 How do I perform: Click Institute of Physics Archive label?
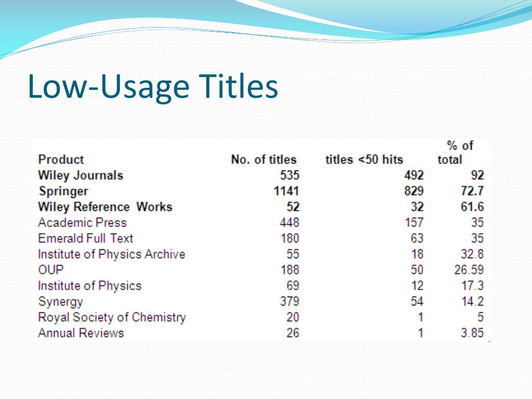pos(112,254)
